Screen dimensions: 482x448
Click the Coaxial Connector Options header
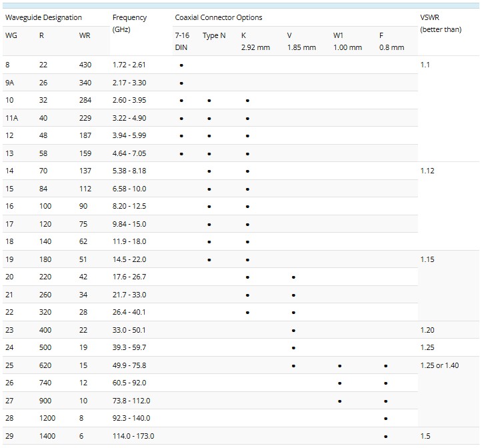click(x=219, y=18)
